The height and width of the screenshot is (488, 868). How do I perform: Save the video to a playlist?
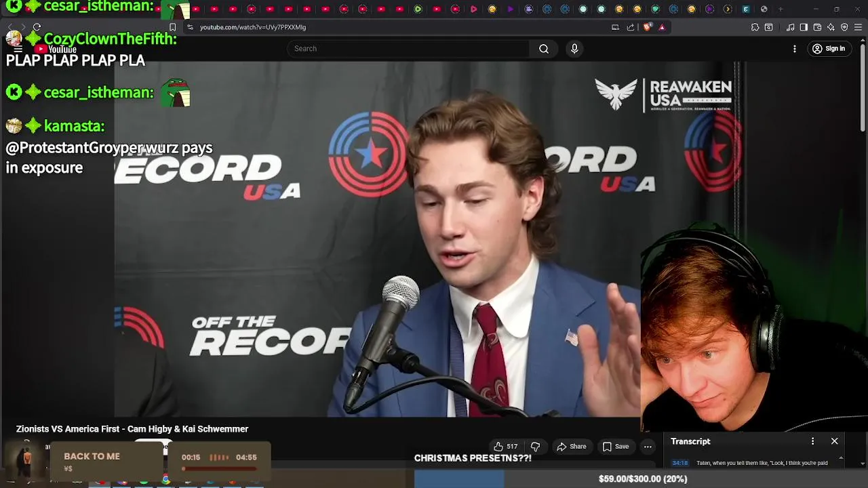coord(616,447)
